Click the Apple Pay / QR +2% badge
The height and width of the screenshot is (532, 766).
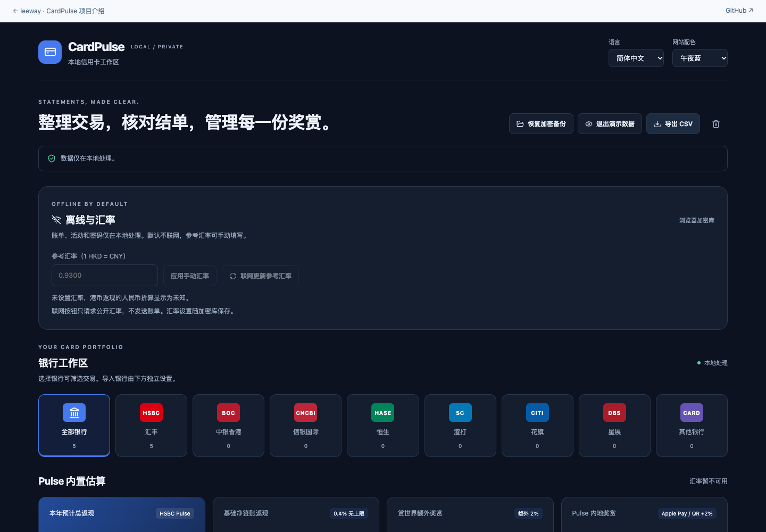click(x=687, y=513)
